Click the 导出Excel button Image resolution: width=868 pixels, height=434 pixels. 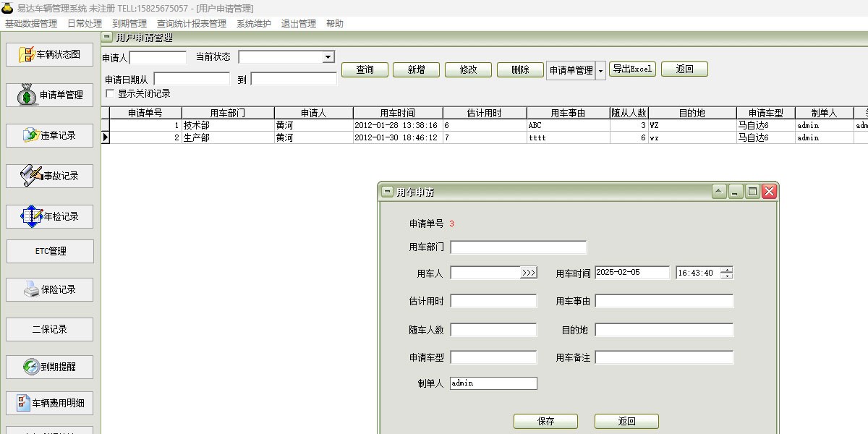point(632,69)
